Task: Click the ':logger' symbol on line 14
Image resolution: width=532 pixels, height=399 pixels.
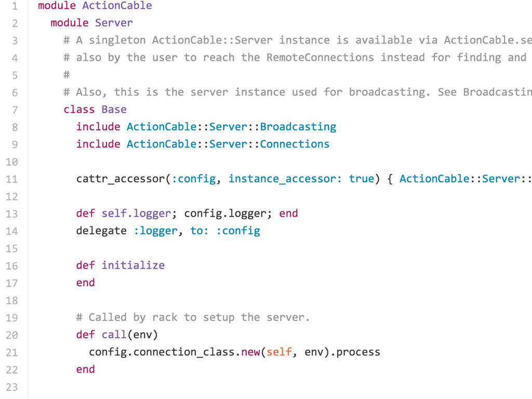Action: (x=155, y=231)
